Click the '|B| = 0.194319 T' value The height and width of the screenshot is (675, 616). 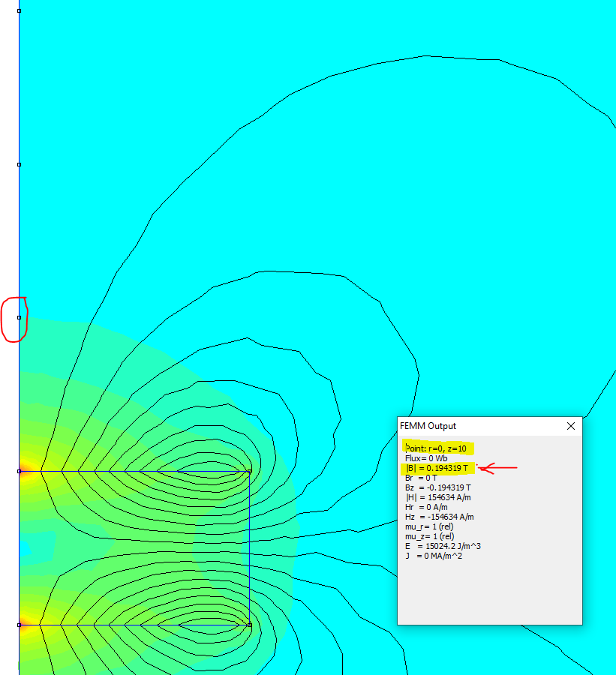click(437, 468)
